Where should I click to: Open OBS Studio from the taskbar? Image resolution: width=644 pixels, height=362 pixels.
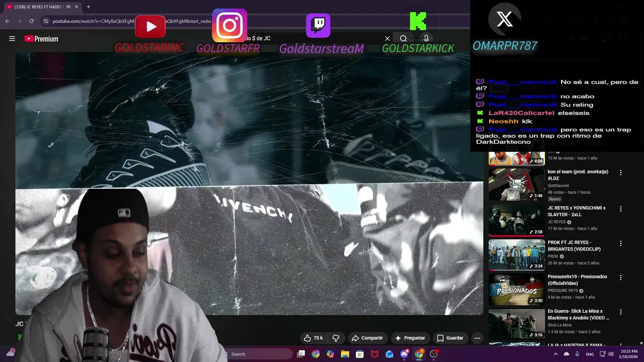point(434,354)
